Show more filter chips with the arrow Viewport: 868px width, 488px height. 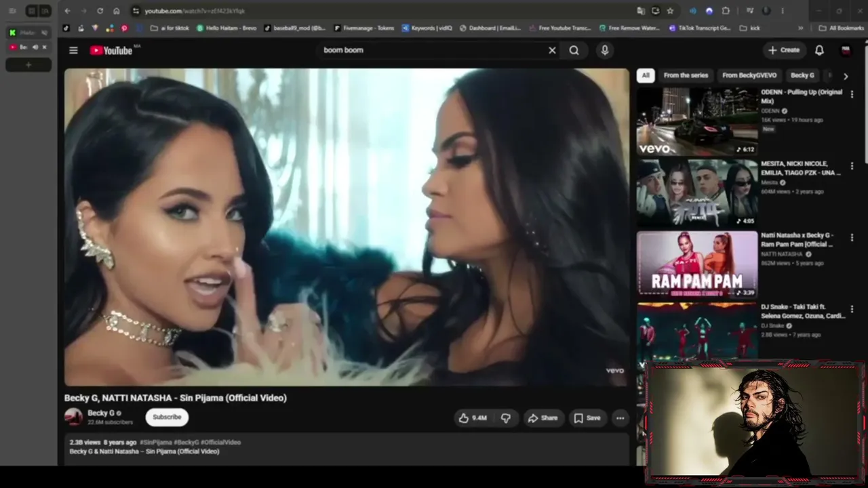(x=845, y=77)
